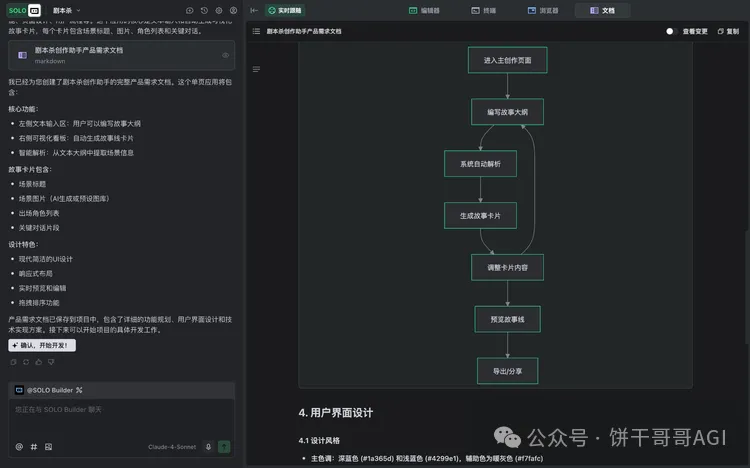Screen dimensions: 750x468
Task: Click the 调整卡片内容 flowchart node
Action: 507,267
